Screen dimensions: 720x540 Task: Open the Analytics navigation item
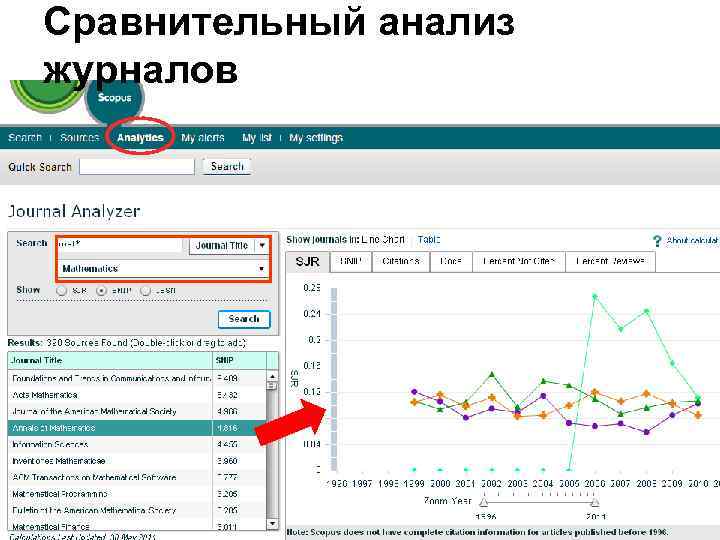click(140, 138)
